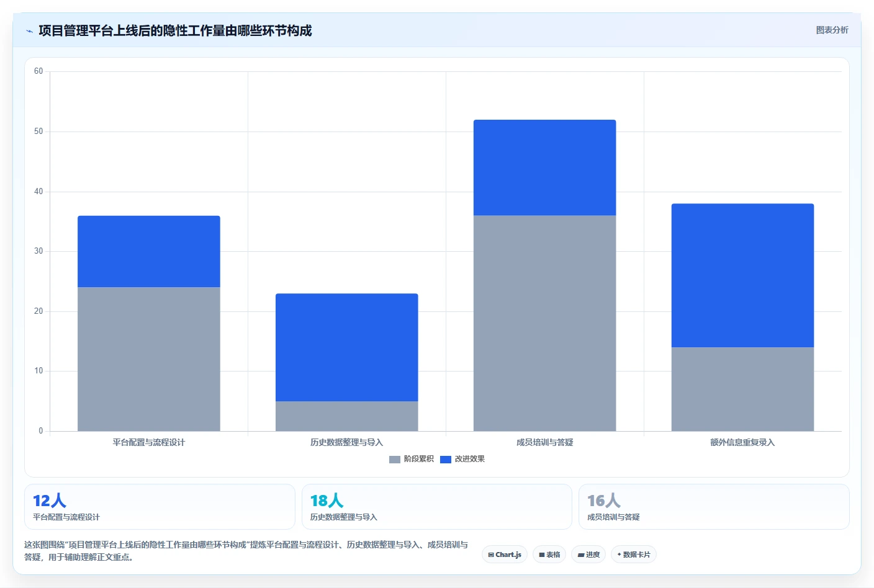Viewport: 874px width, 588px height.
Task: Click the 12人 value in the first card
Action: [50, 501]
